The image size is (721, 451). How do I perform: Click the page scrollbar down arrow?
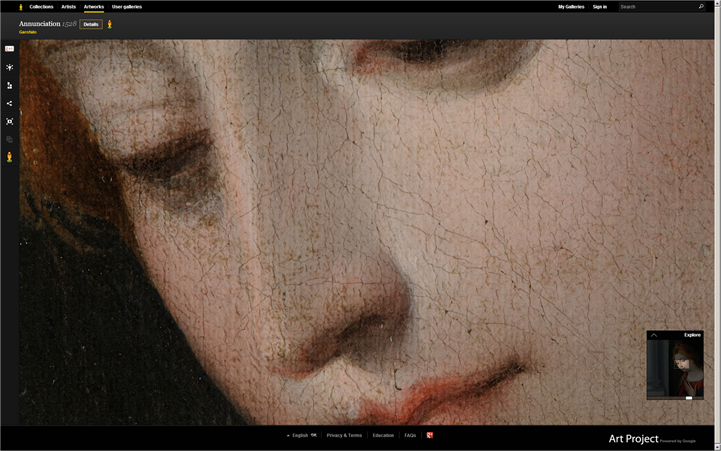click(x=717, y=447)
